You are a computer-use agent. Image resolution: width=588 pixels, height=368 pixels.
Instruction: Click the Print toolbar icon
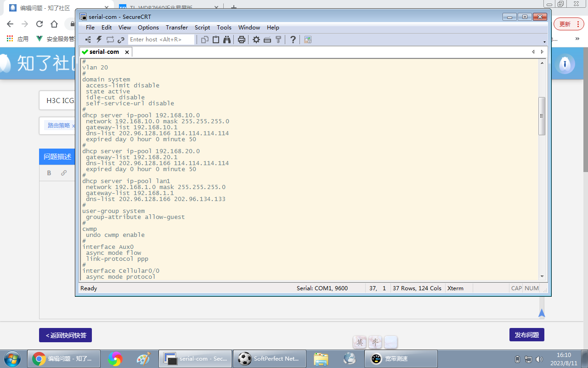[x=242, y=40]
